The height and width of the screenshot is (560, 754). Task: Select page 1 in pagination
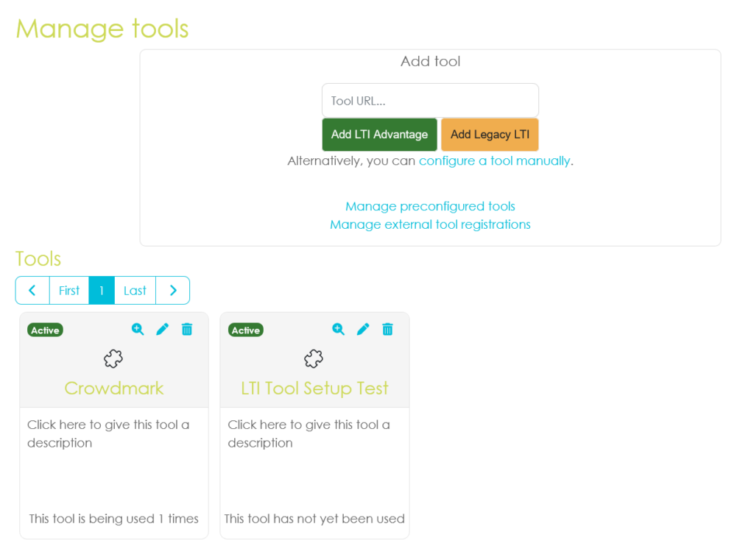coord(102,291)
